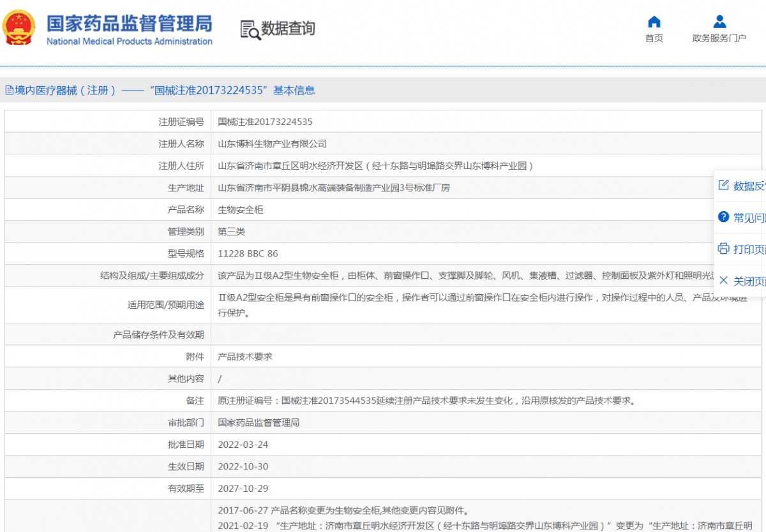This screenshot has width=766, height=532.
Task: Click the printer icon to print
Action: pos(723,249)
